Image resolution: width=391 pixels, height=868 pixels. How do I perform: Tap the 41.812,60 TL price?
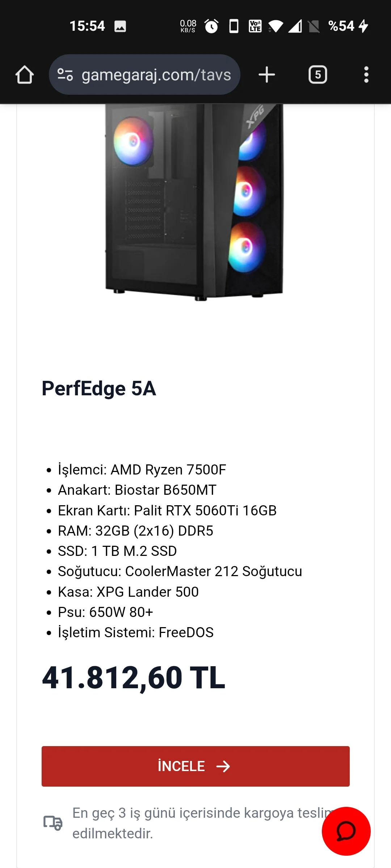(x=134, y=678)
